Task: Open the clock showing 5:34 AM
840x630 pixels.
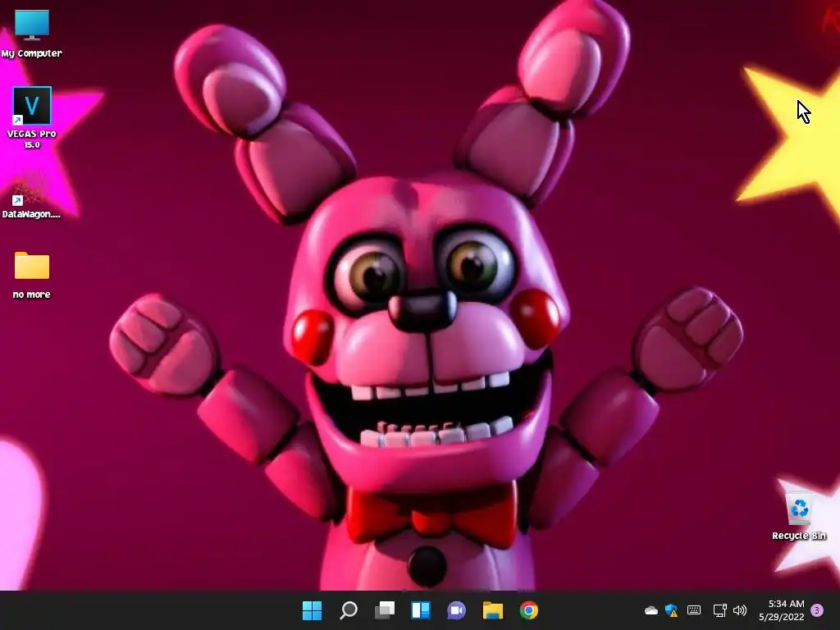Action: (x=782, y=610)
